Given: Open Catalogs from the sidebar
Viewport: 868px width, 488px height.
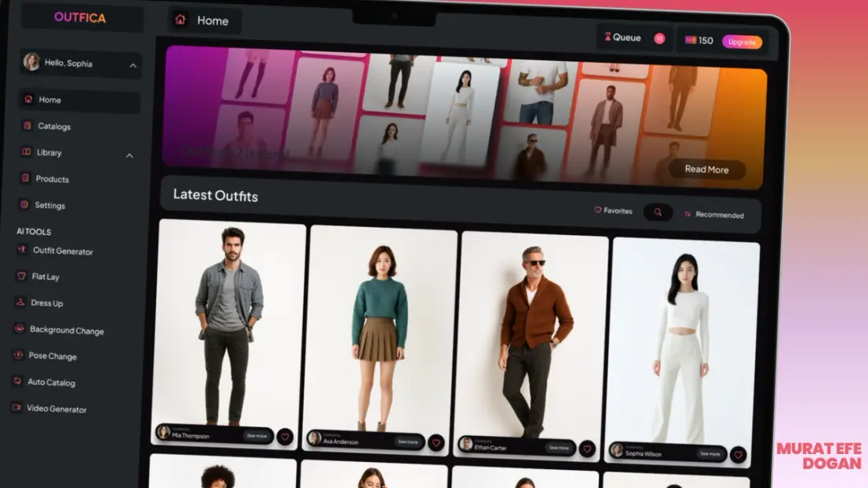Looking at the screenshot, I should click(54, 126).
